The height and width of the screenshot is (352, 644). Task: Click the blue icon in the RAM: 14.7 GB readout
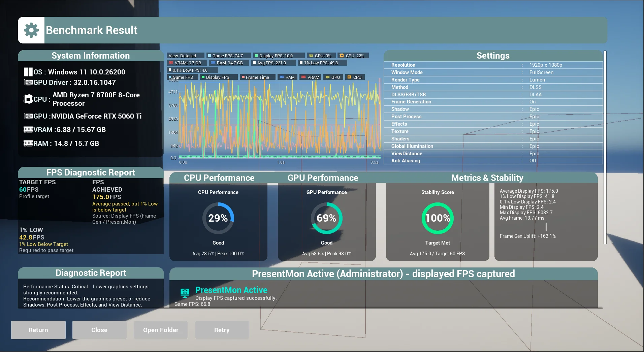coord(213,63)
